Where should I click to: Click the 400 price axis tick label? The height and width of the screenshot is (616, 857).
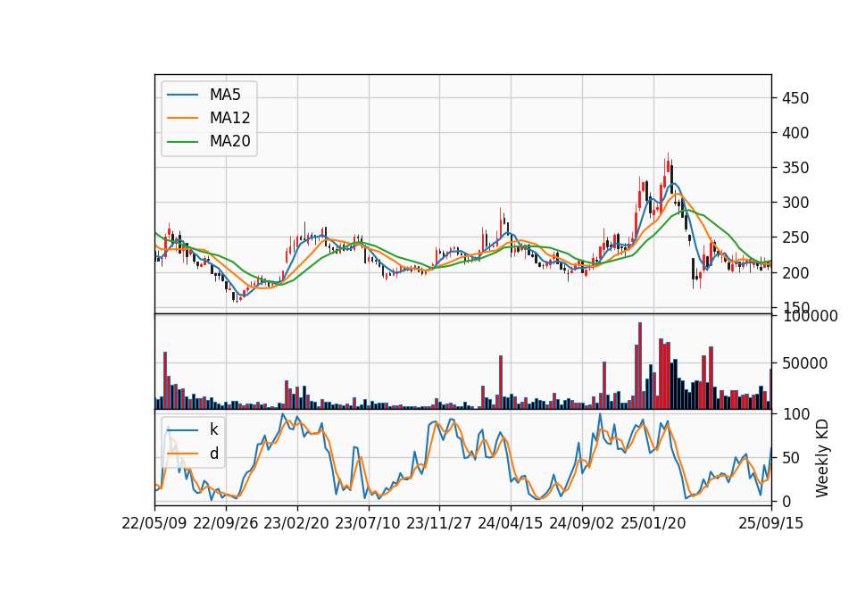click(795, 133)
